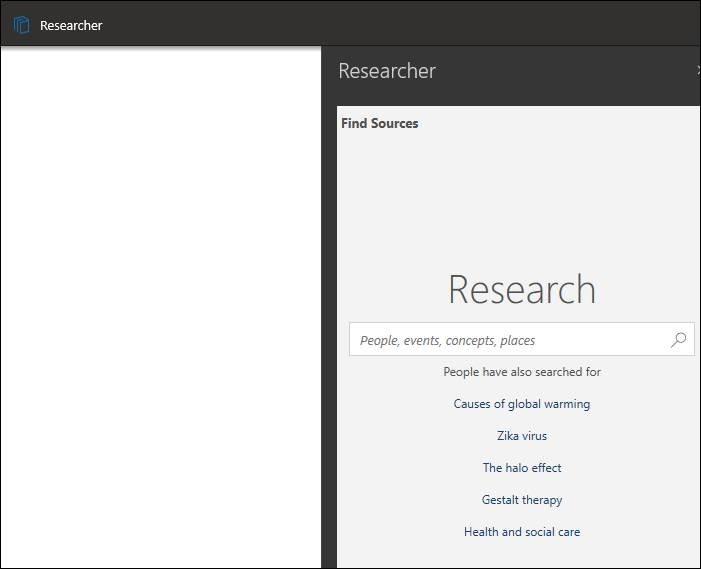Image resolution: width=701 pixels, height=569 pixels.
Task: Click gray space right of the Find Sources label
Action: [x=560, y=124]
